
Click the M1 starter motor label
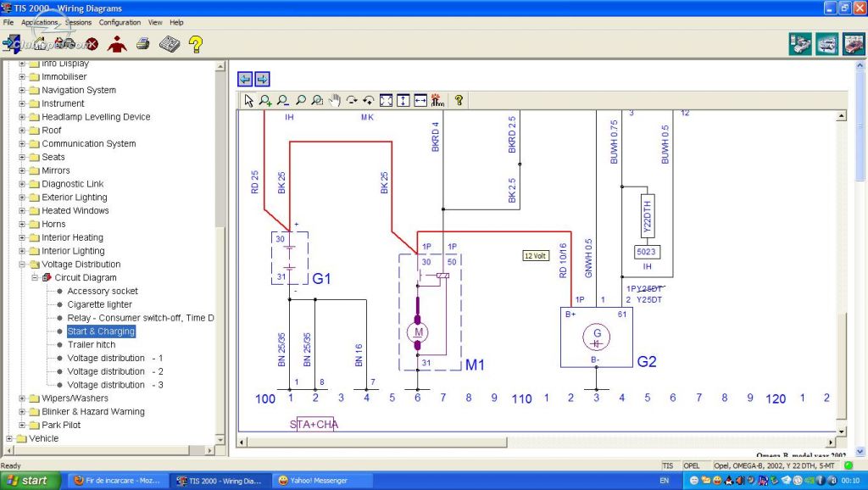pyautogui.click(x=475, y=365)
